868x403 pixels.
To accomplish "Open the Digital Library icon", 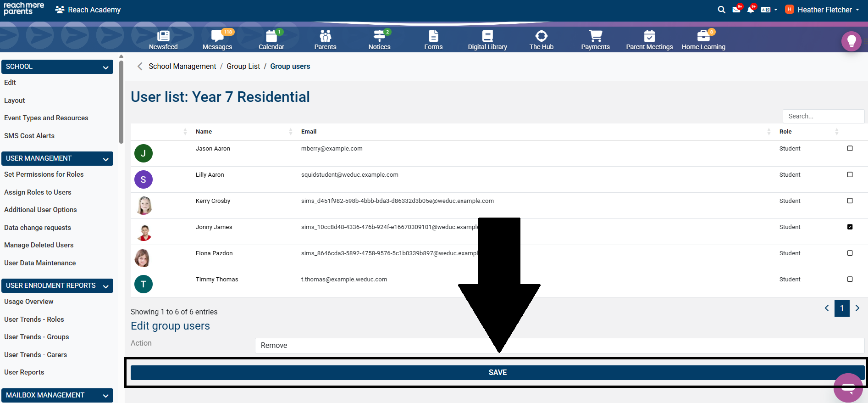I will coord(487,39).
